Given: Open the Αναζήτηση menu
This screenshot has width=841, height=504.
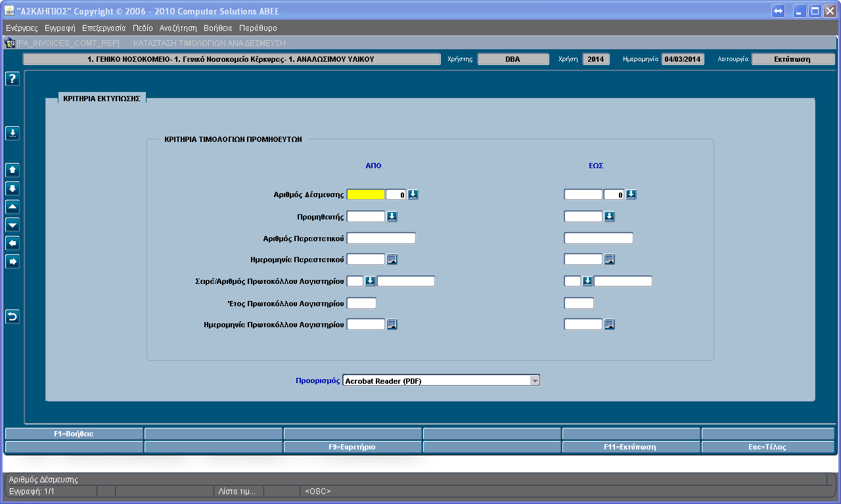Looking at the screenshot, I should click(178, 28).
